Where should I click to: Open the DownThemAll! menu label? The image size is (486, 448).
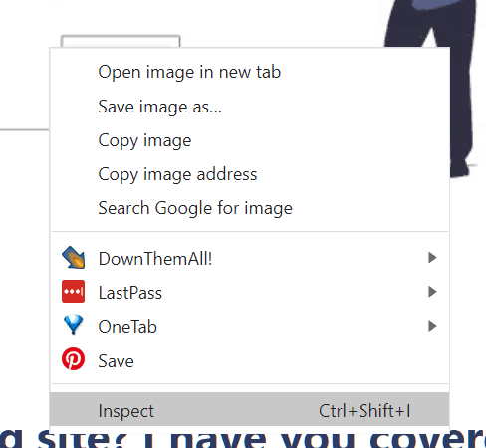pyautogui.click(x=155, y=259)
